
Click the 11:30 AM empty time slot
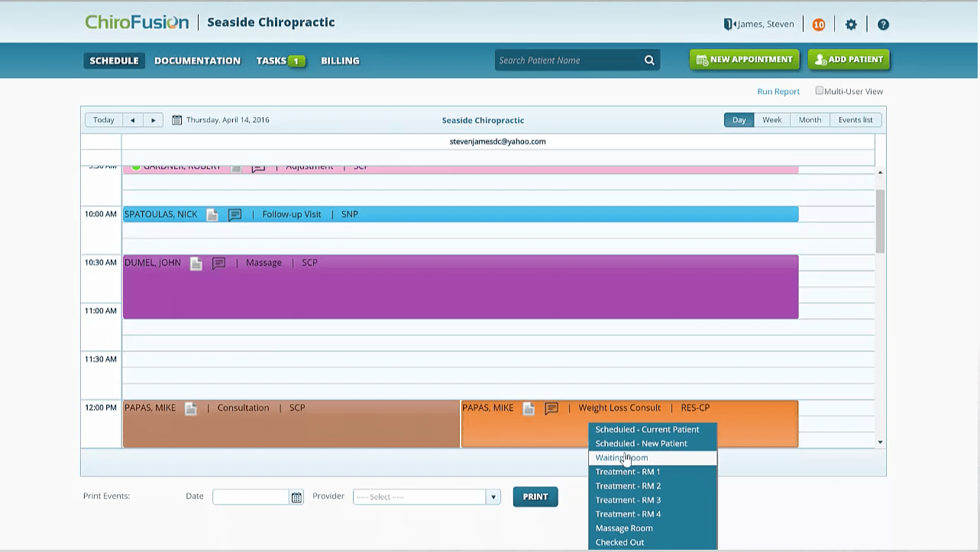coord(498,360)
